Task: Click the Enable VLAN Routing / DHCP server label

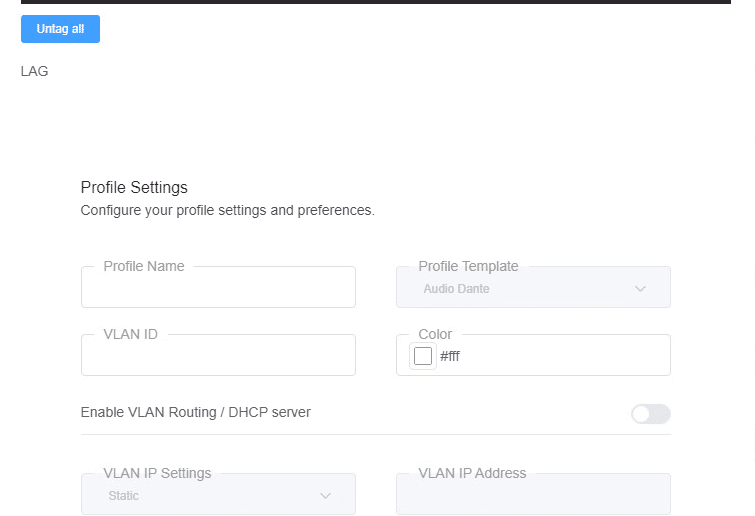Action: (x=195, y=413)
